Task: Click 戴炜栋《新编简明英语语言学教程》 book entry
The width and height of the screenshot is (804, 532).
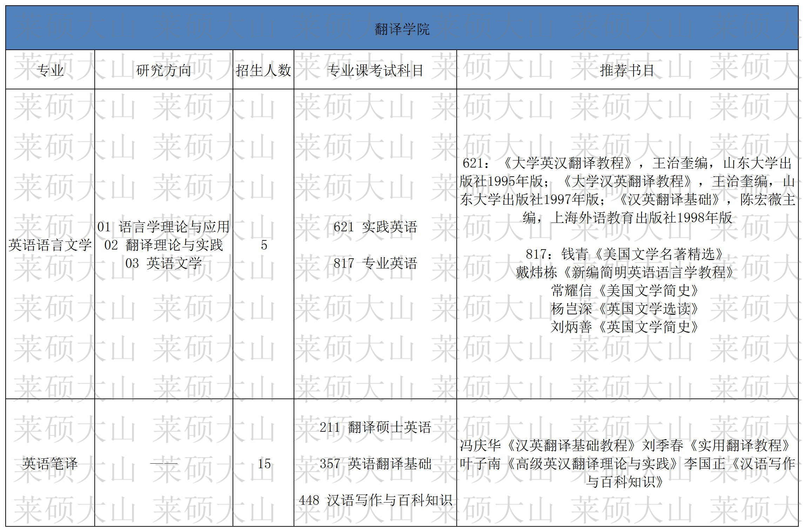Action: (624, 272)
